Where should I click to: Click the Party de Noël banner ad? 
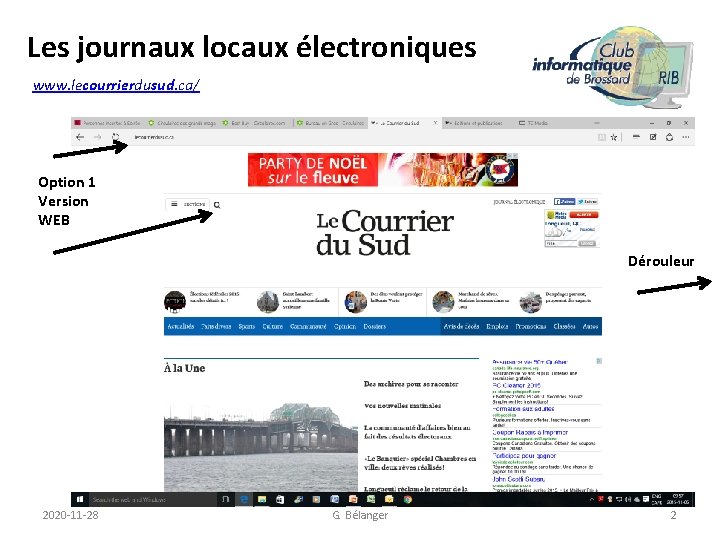(x=382, y=170)
